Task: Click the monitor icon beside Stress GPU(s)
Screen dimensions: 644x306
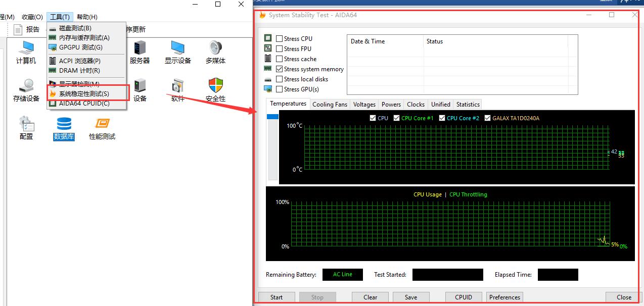Action: click(x=268, y=89)
